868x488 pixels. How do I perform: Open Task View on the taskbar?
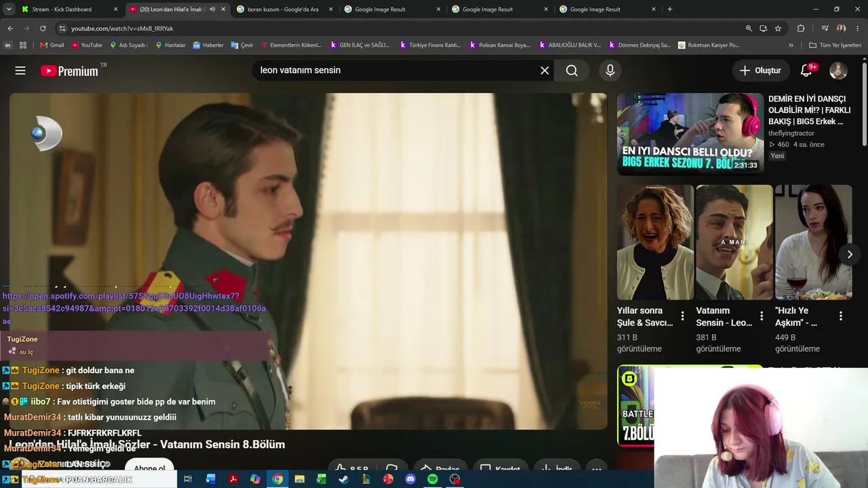coord(188,479)
